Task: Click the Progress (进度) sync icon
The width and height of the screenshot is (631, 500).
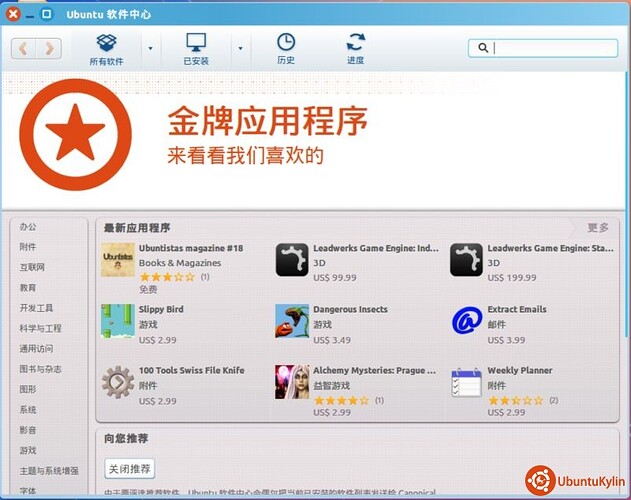Action: [356, 43]
